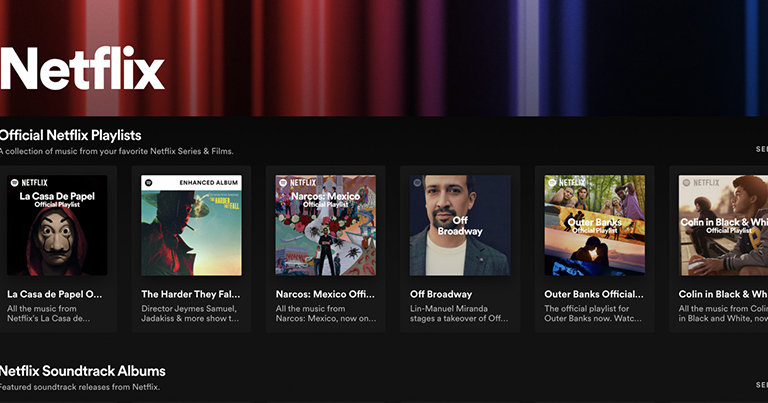Click the "Off Broadway" title text
The image size is (768, 403).
coord(440,294)
